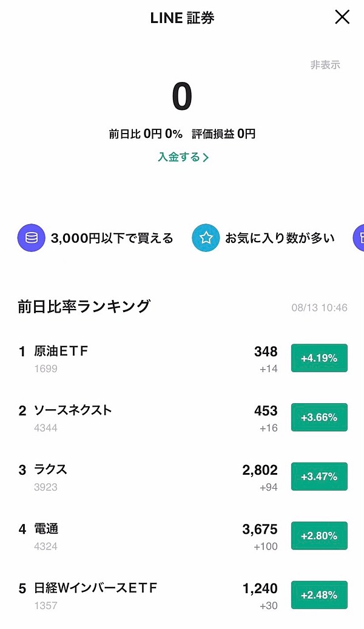Tap the chevron next to 入金する
364x629 pixels.
click(x=206, y=158)
